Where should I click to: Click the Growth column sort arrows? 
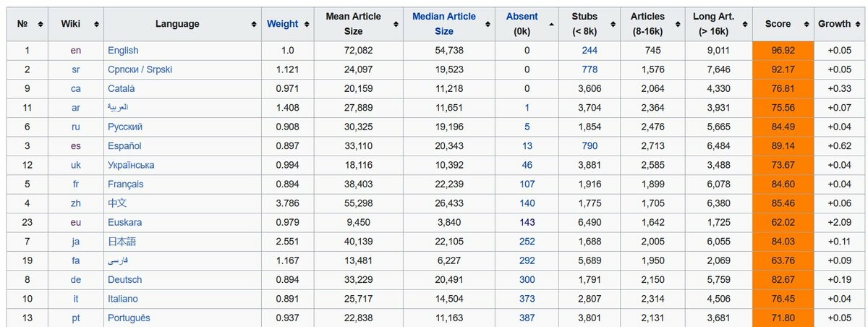point(859,25)
